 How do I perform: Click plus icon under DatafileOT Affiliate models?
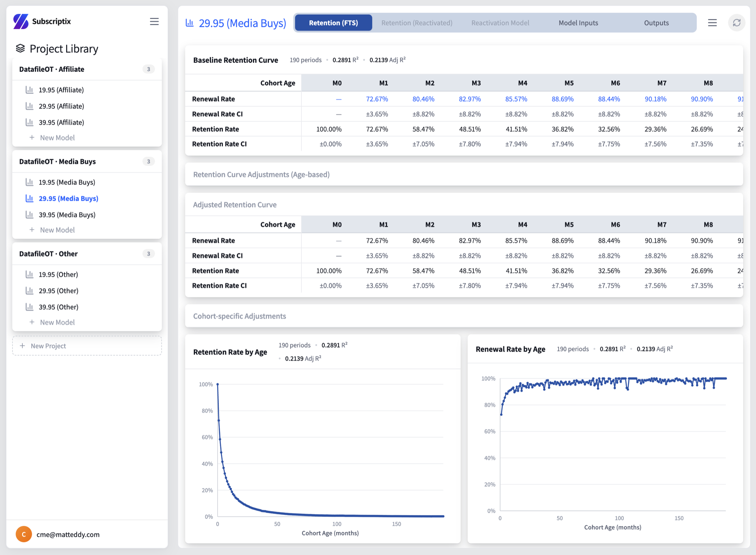[32, 138]
